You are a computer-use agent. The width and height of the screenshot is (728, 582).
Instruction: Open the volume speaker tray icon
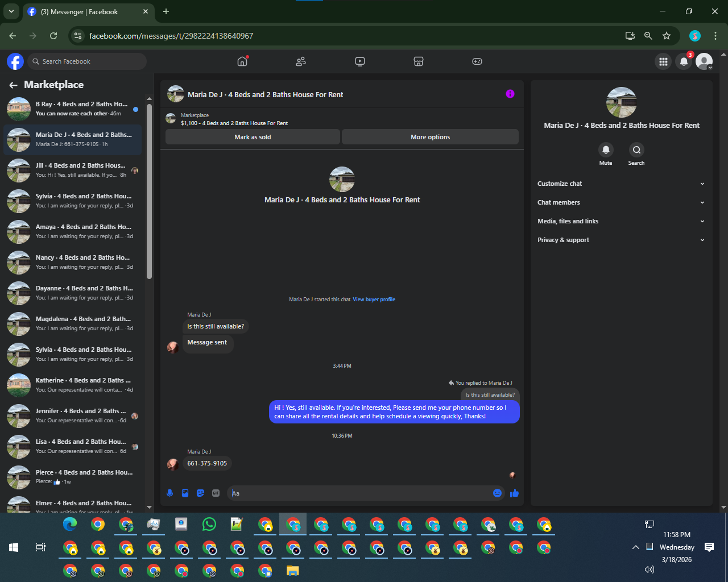click(x=650, y=569)
